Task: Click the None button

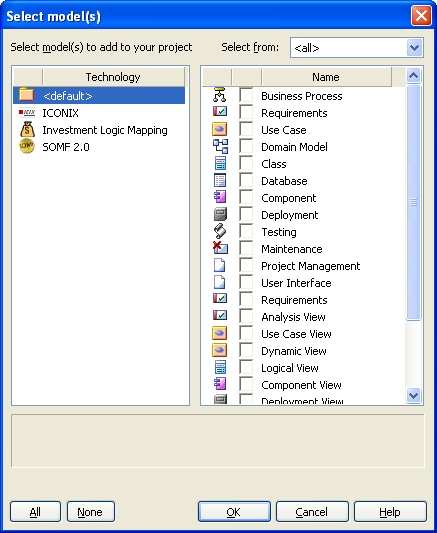Action: pyautogui.click(x=91, y=512)
